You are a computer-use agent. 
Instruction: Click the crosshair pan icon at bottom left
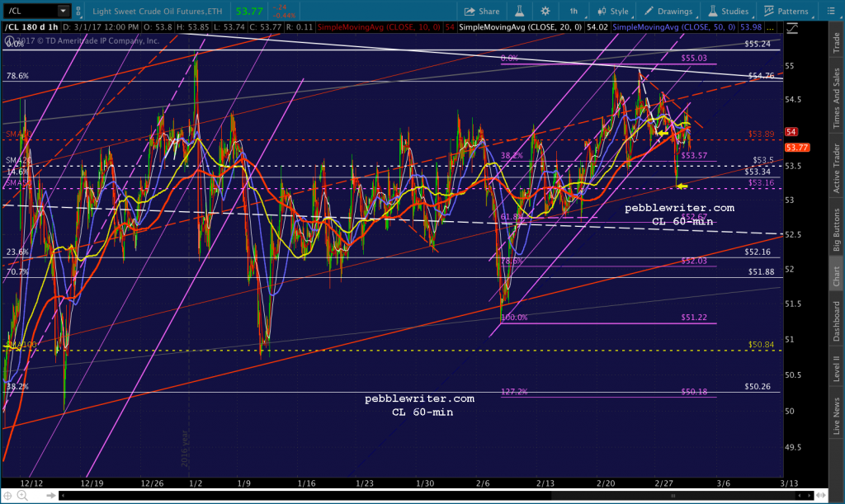tap(8, 496)
